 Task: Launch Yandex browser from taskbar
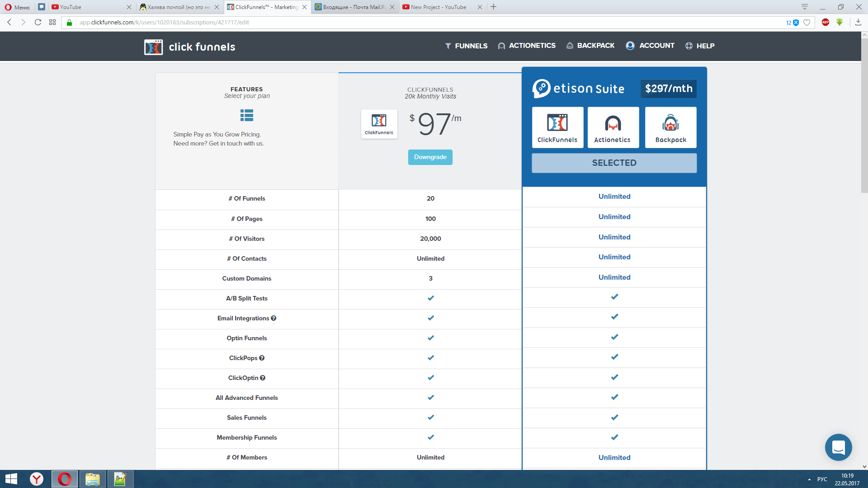(x=37, y=479)
